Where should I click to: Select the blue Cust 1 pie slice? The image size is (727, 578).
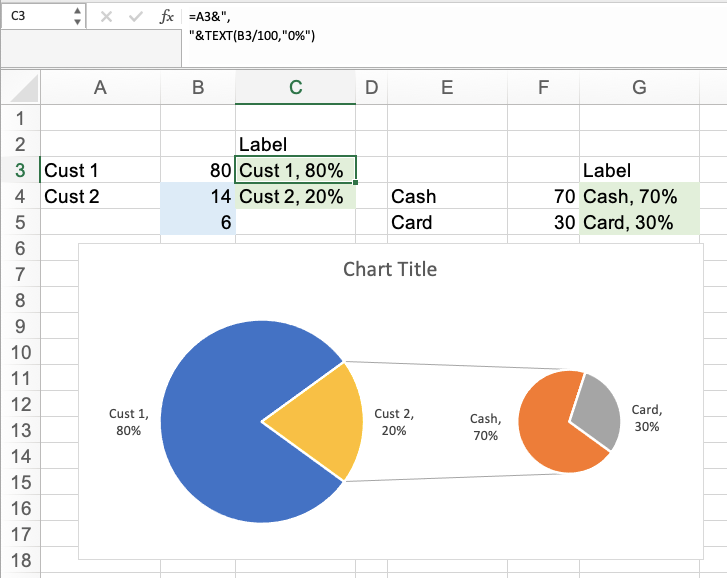coord(213,422)
